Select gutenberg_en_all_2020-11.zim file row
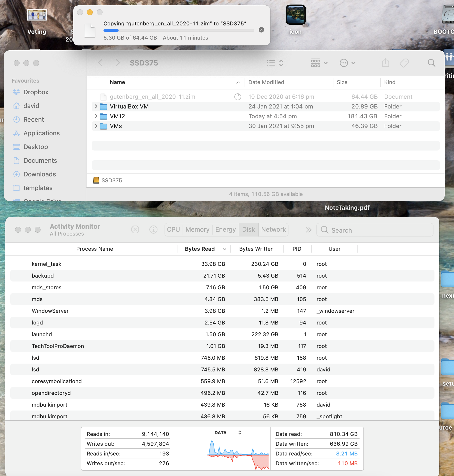Image resolution: width=454 pixels, height=476 pixels. [266, 97]
